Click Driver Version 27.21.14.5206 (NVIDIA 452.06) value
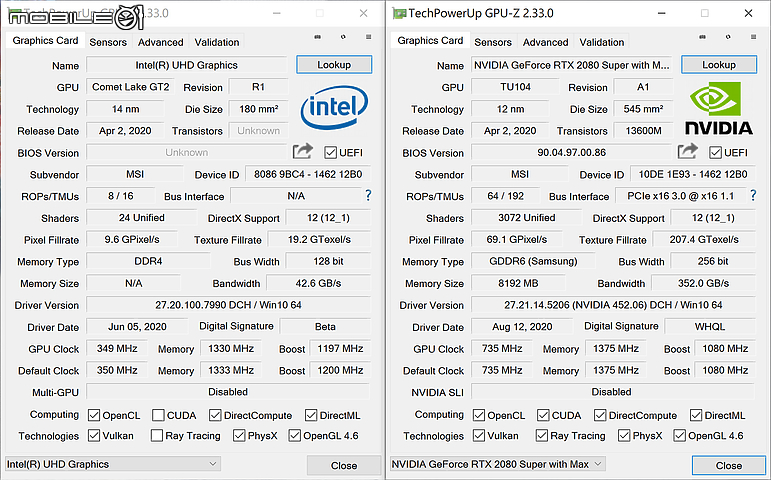771x480 pixels. [613, 305]
